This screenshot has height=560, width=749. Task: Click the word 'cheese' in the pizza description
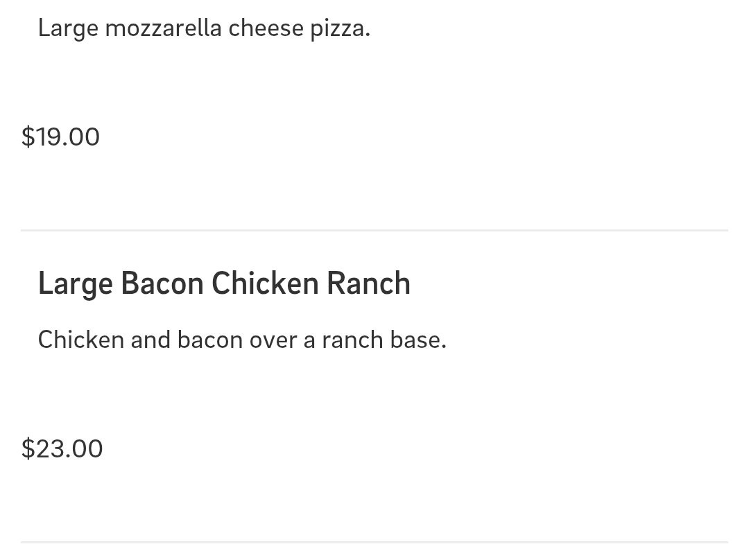(x=266, y=28)
